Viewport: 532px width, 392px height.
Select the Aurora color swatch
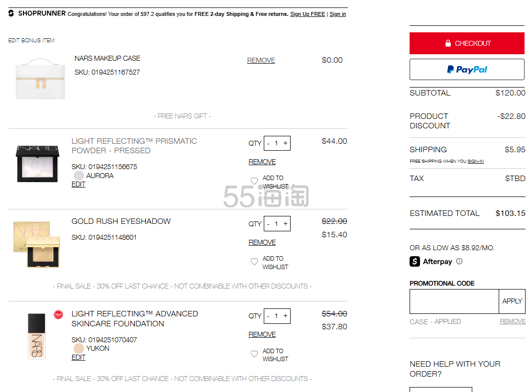click(79, 176)
